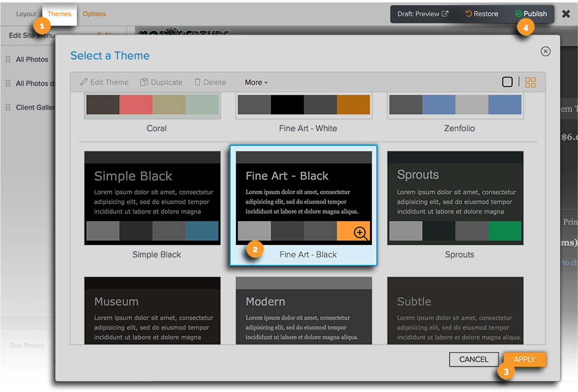Screen dimensions: 578x392
Task: Click the Coral theme's red swatch
Action: click(x=136, y=105)
